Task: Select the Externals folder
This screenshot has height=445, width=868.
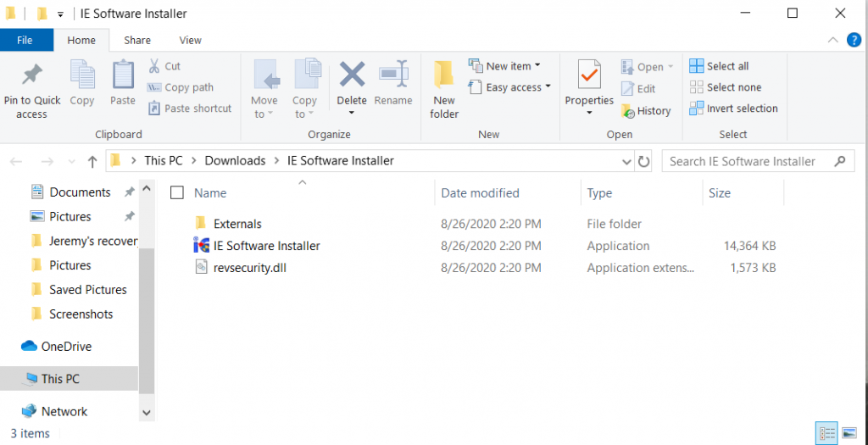Action: pos(237,224)
